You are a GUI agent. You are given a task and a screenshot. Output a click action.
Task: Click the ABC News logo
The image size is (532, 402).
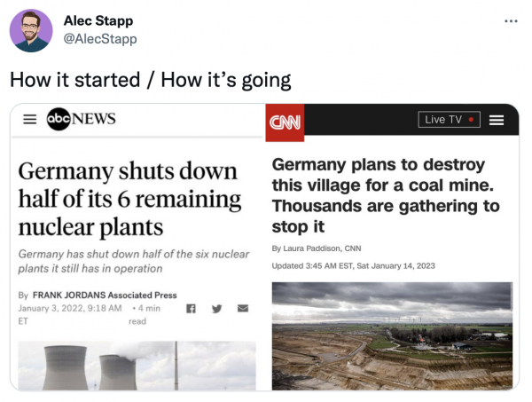[81, 120]
